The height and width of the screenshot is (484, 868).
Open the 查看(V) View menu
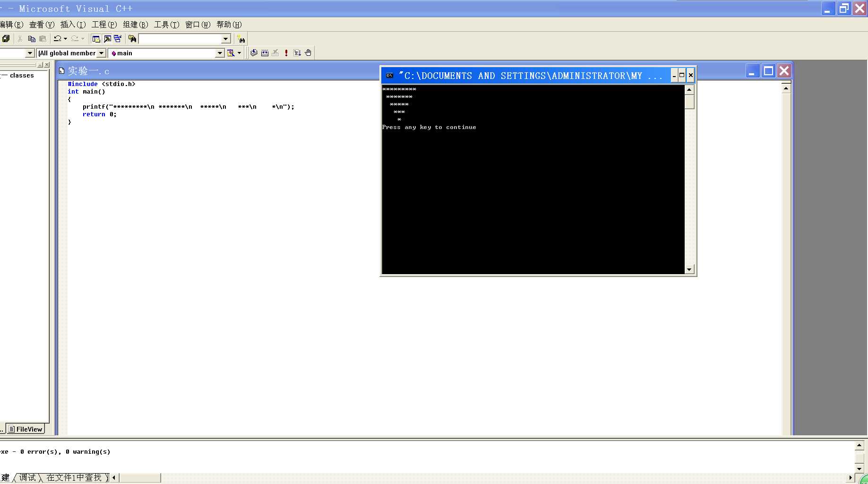point(42,25)
